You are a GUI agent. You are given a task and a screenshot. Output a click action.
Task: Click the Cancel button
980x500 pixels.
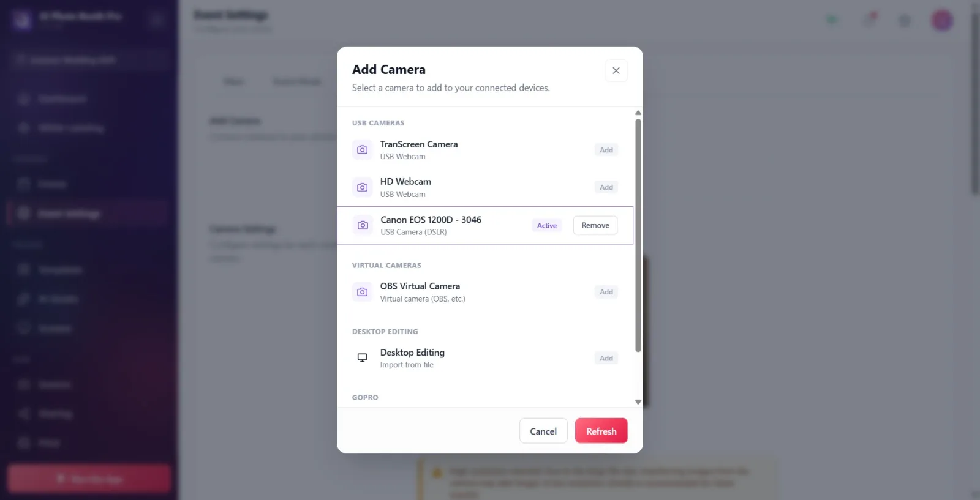click(543, 431)
